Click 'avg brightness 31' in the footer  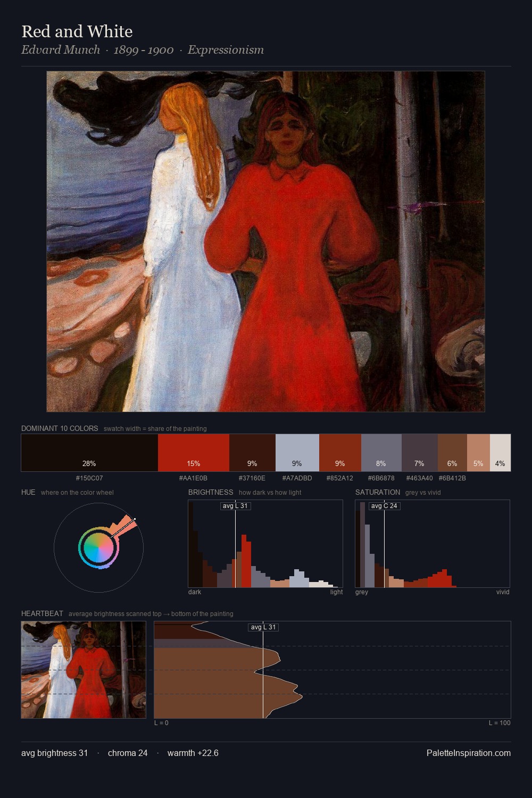point(55,753)
